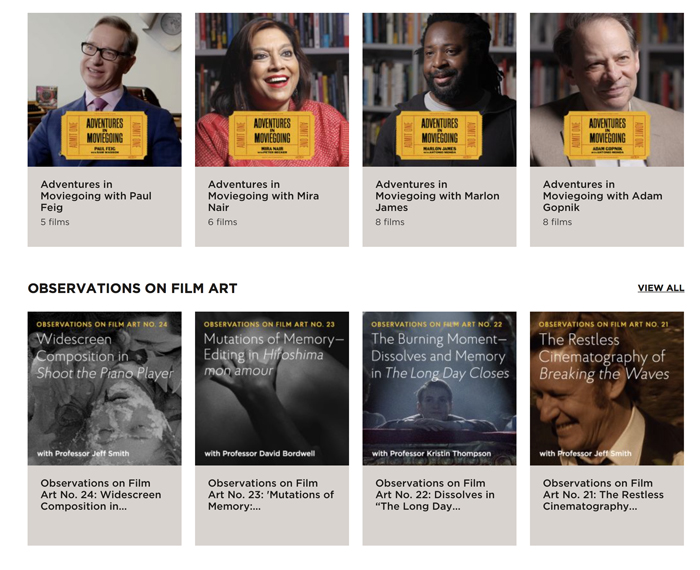Click the "6 films" count under Mira Nair
The height and width of the screenshot is (570, 700).
[x=222, y=222]
